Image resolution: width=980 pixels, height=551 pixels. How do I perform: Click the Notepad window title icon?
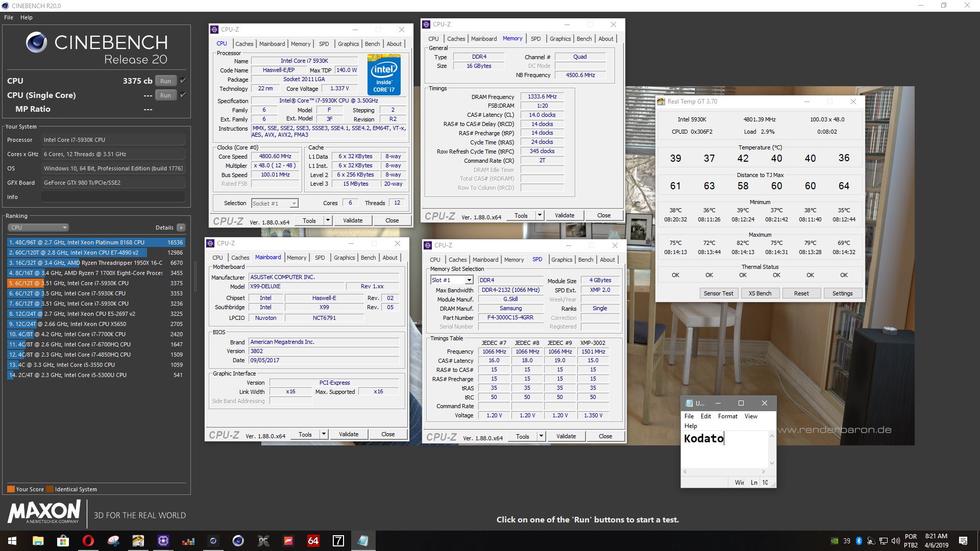pyautogui.click(x=689, y=403)
